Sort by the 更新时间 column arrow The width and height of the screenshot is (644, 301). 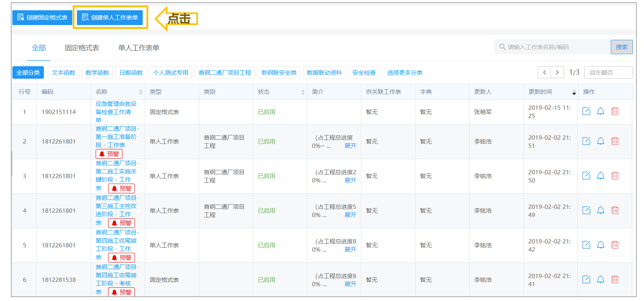pyautogui.click(x=574, y=93)
